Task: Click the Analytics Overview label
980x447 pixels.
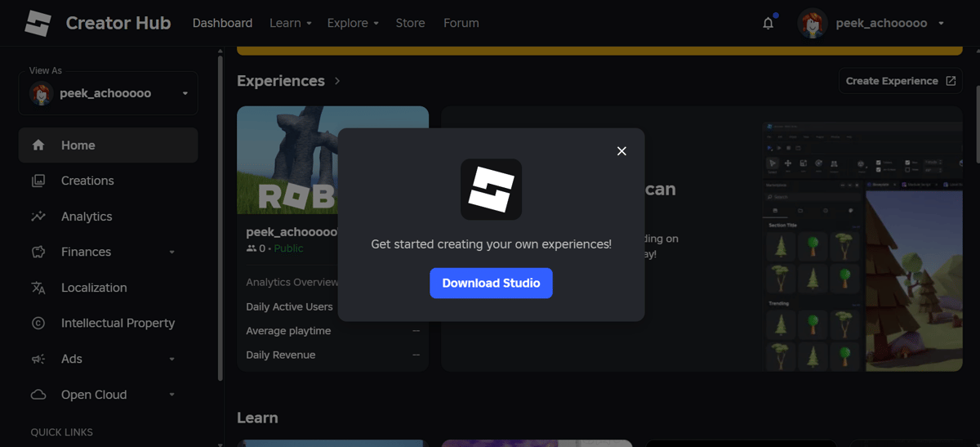Action: coord(292,282)
